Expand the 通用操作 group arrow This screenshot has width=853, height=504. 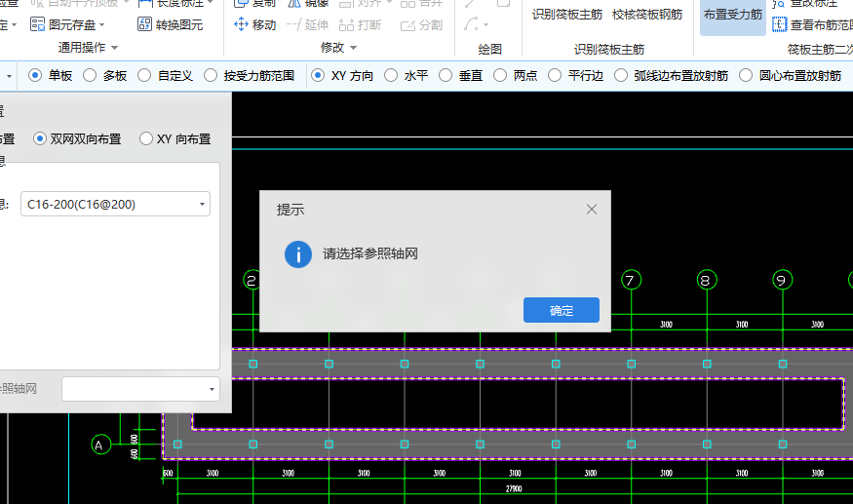coord(114,48)
